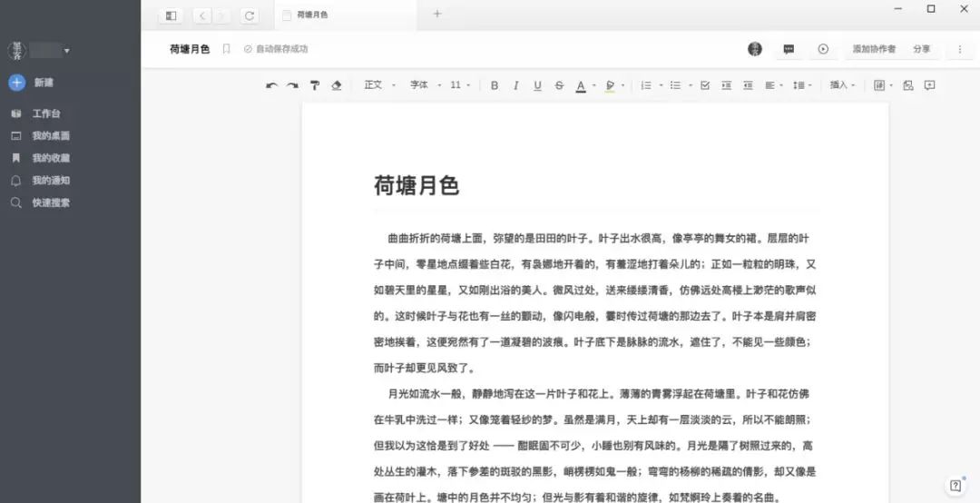Open the 正文 paragraph style dropdown
This screenshot has height=503, width=980.
[x=380, y=85]
